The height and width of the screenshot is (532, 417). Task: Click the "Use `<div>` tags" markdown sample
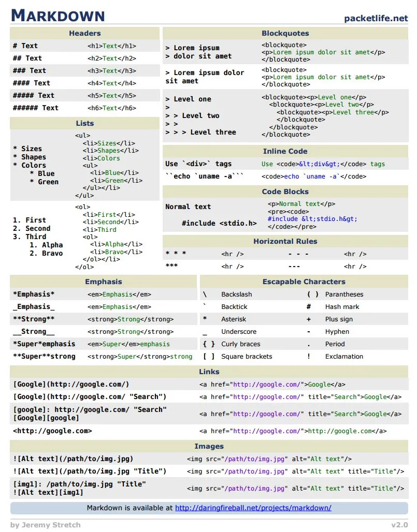tap(198, 164)
